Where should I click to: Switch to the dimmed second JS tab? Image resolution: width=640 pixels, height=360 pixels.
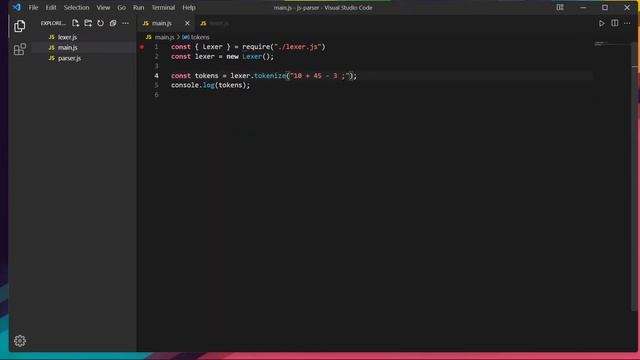[215, 23]
